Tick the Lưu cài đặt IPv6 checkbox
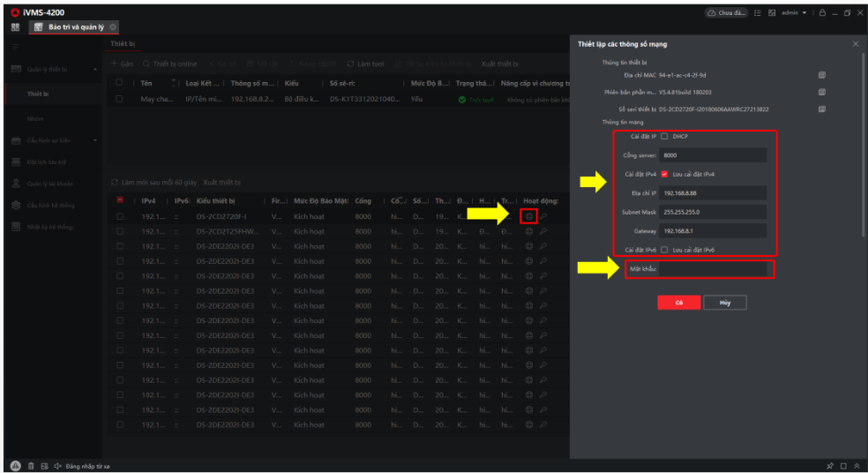 coord(664,250)
